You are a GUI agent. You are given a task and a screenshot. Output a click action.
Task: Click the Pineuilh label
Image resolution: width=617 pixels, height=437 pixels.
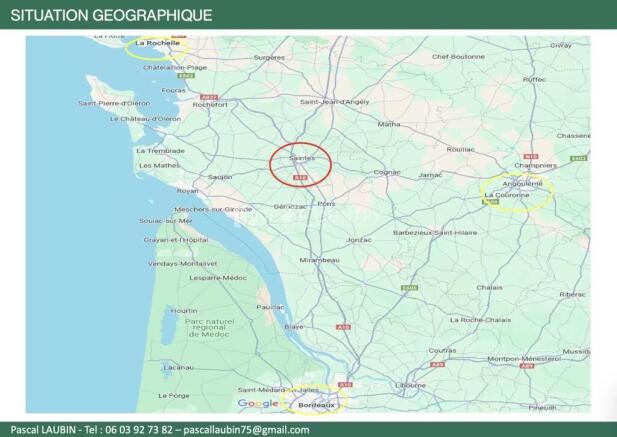542,408
